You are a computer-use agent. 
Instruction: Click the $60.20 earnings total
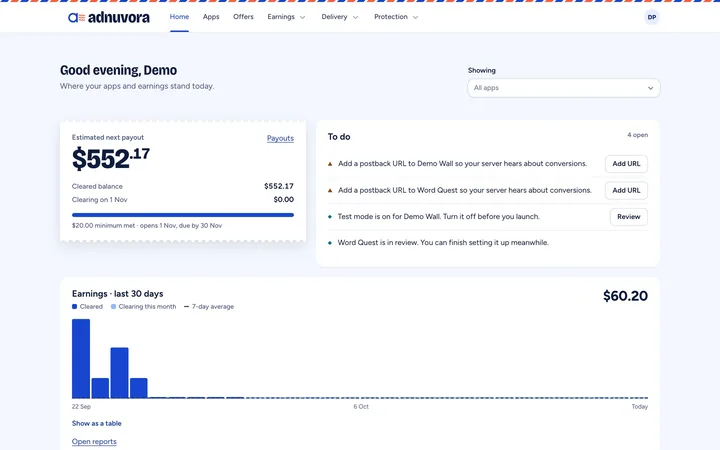tap(625, 296)
